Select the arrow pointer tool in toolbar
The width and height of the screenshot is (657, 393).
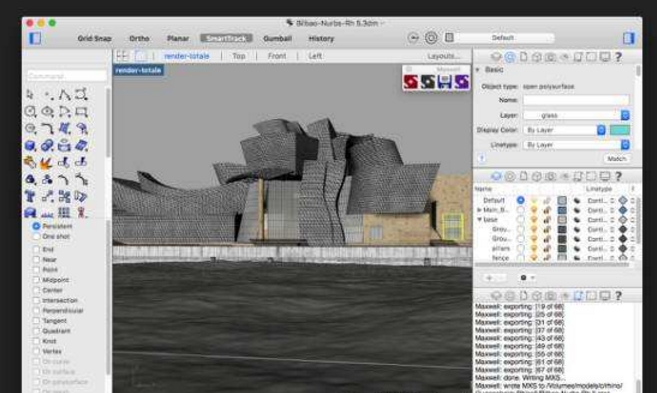tap(30, 95)
